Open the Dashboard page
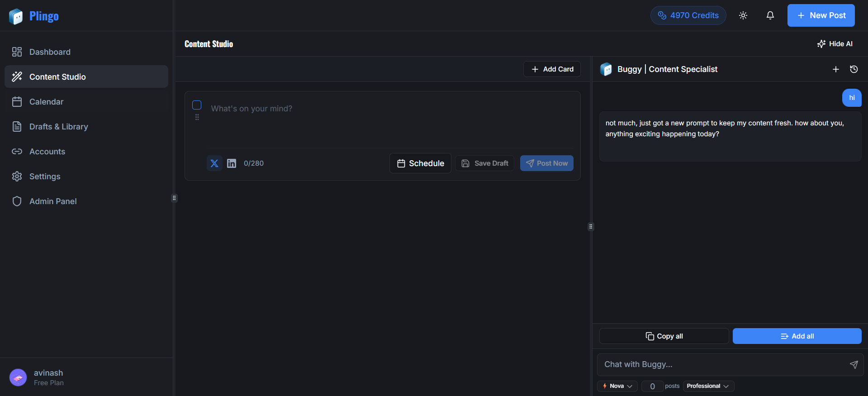The height and width of the screenshot is (396, 868). [86, 52]
